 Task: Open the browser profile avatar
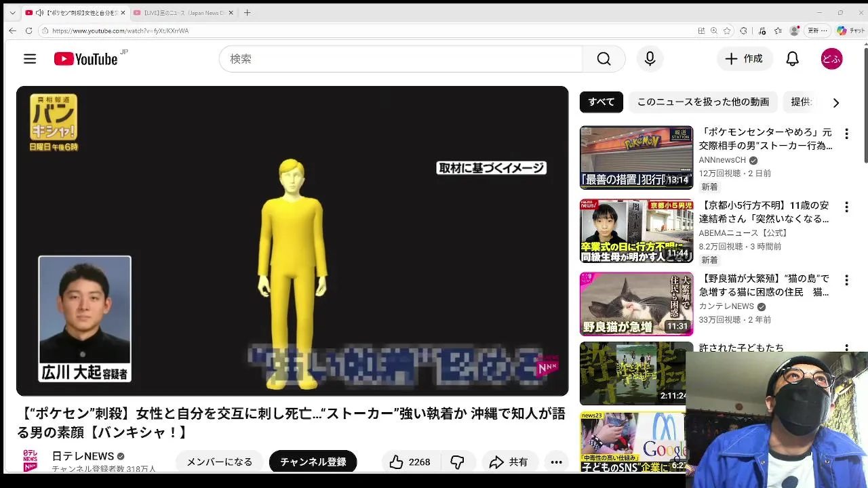pos(794,30)
